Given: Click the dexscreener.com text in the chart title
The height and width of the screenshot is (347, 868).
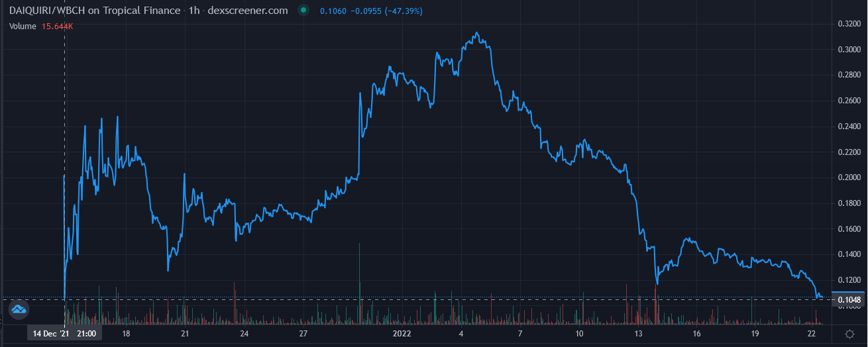Looking at the screenshot, I should click(x=248, y=11).
